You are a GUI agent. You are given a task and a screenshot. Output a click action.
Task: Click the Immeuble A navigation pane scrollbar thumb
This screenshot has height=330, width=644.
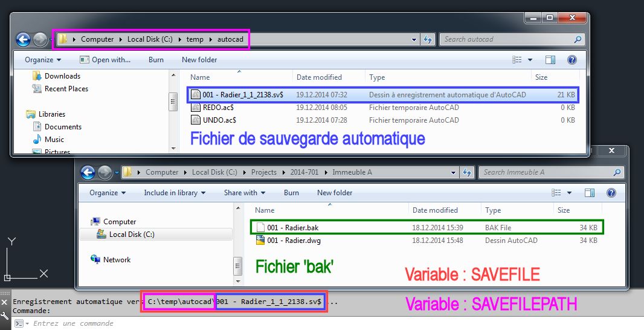(238, 267)
